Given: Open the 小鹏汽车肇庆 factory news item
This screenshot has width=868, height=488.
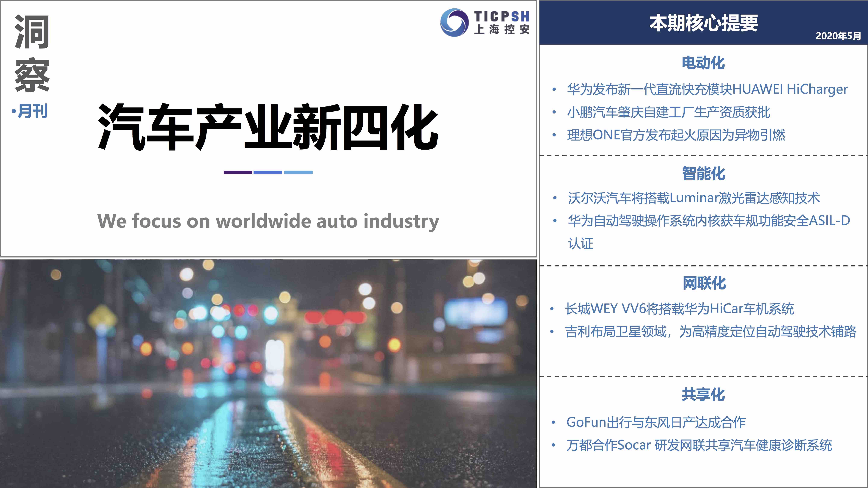Looking at the screenshot, I should point(668,112).
